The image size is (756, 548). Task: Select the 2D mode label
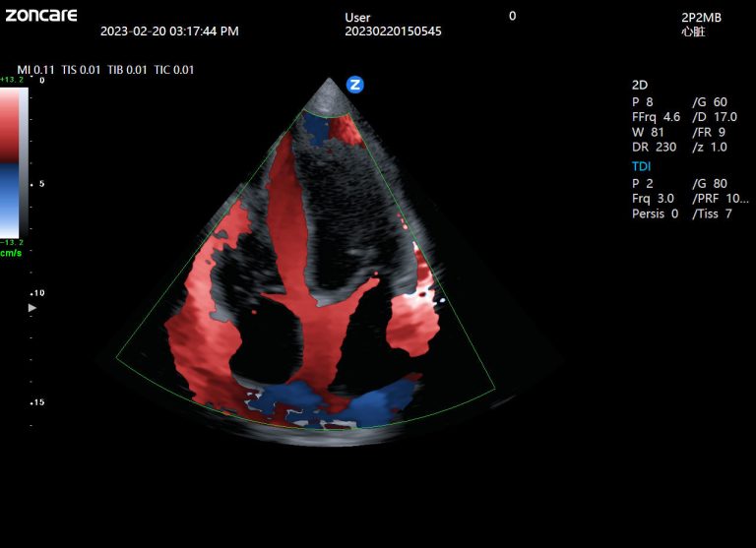(x=640, y=86)
